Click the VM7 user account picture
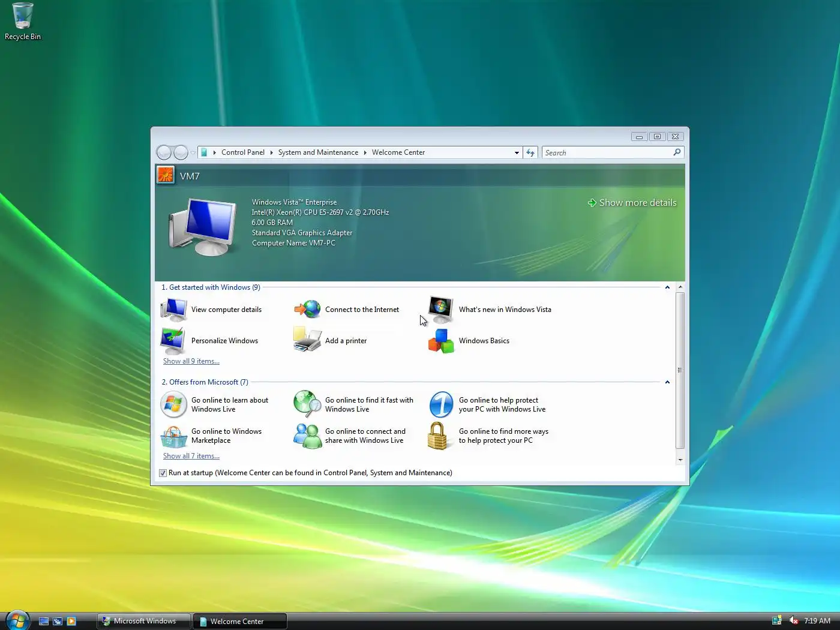840x630 pixels. 165,175
